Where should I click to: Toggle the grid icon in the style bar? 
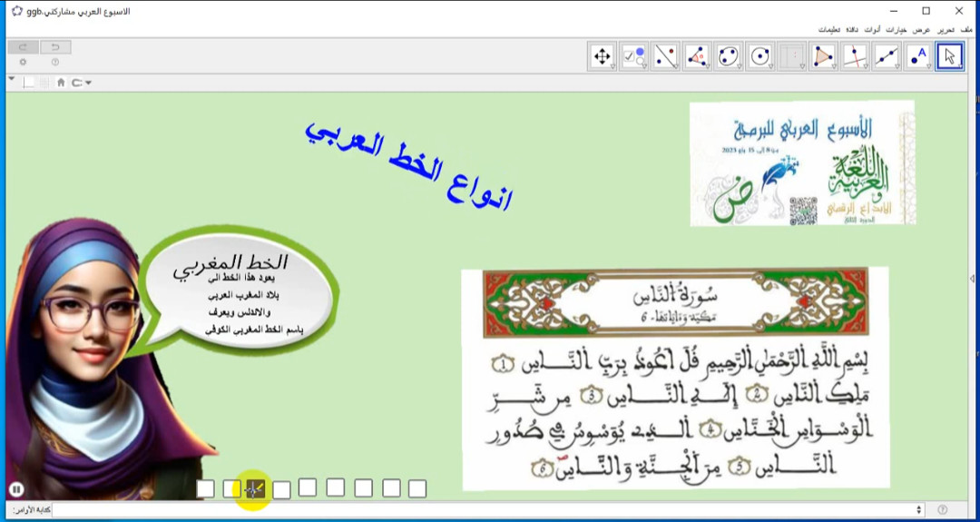pos(44,82)
